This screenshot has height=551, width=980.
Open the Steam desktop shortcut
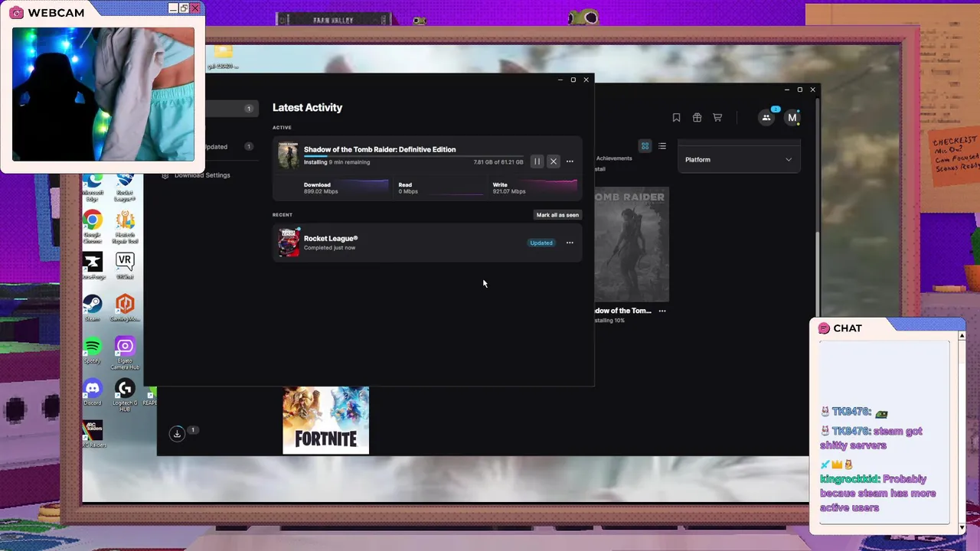pos(93,308)
